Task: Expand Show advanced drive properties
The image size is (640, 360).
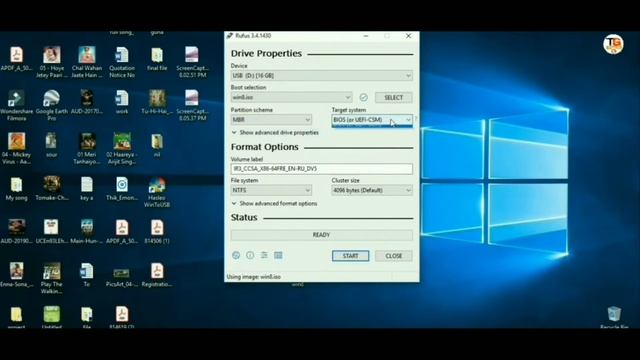Action: (x=275, y=133)
